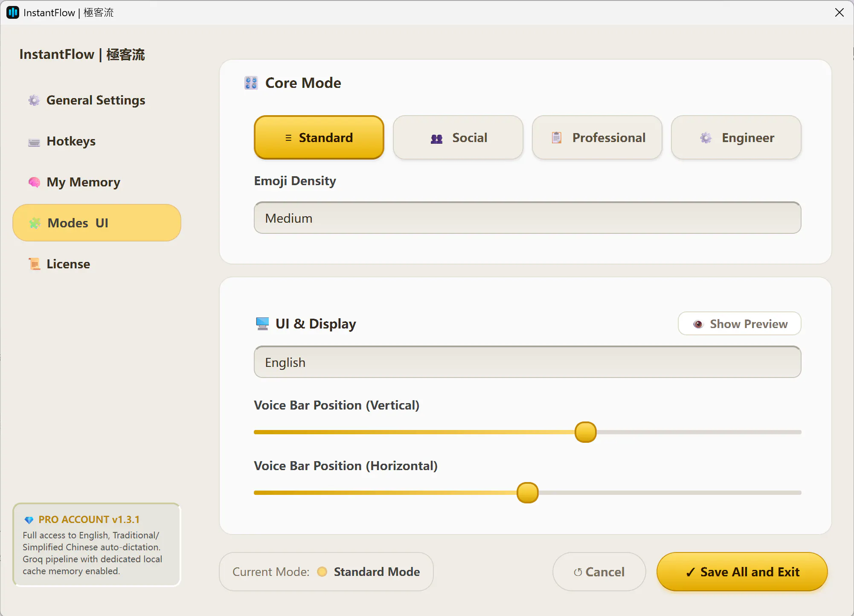Screen dimensions: 854x616
Task: Open the interface language dropdown showing English
Action: 528,362
